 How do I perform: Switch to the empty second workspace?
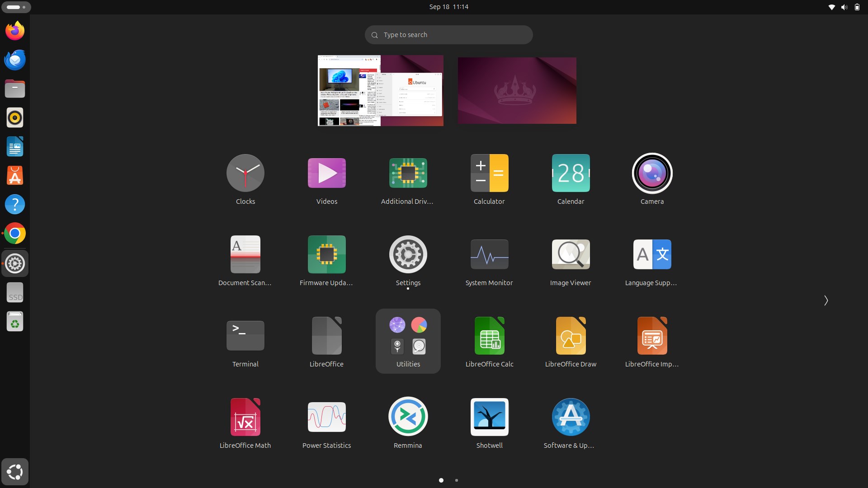click(x=517, y=90)
